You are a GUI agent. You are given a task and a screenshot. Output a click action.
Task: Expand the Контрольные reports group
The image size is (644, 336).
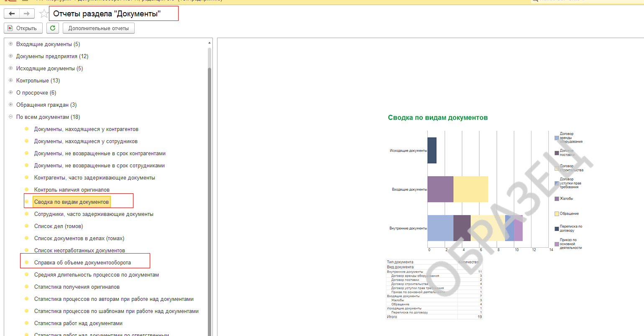(11, 81)
